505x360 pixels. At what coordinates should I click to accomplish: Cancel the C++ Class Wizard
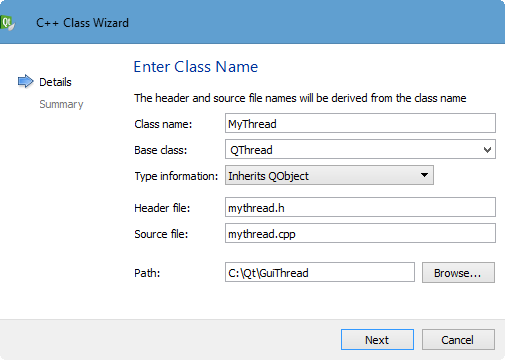click(458, 340)
